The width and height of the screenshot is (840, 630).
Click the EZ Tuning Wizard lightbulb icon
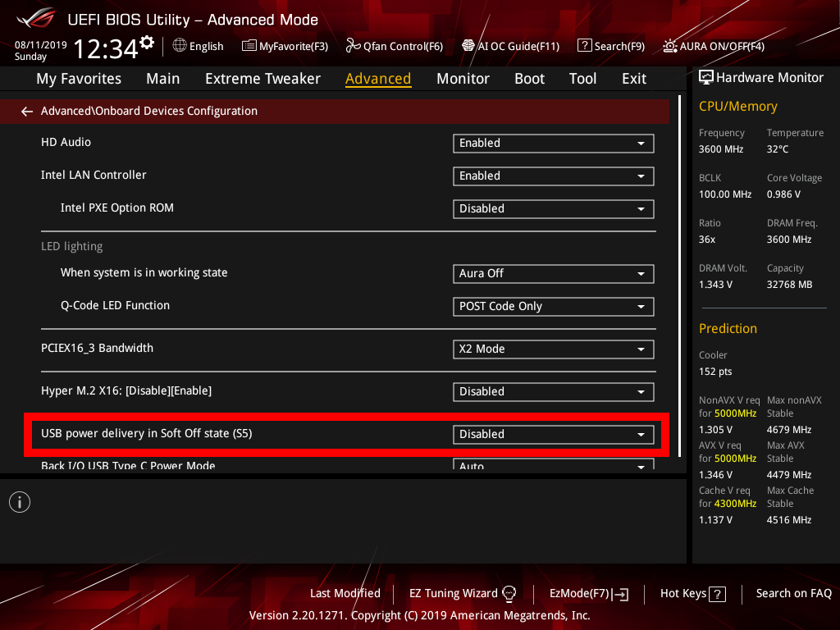click(509, 594)
